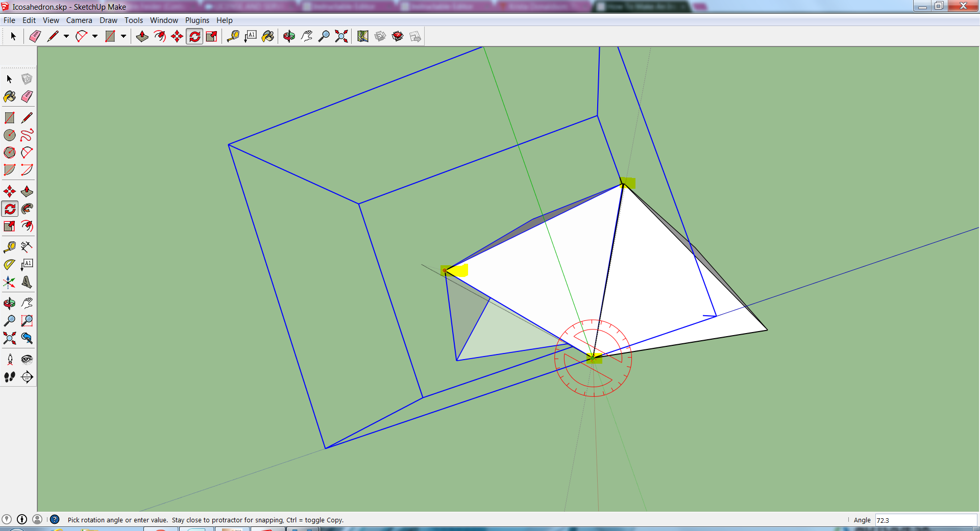The image size is (980, 531).
Task: Open the Help menu
Action: 224,20
